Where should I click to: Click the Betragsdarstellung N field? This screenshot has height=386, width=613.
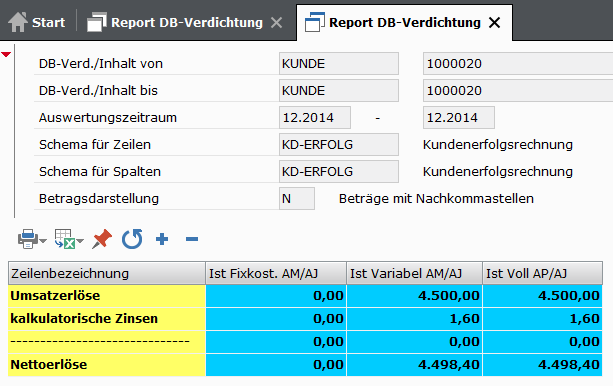click(297, 198)
